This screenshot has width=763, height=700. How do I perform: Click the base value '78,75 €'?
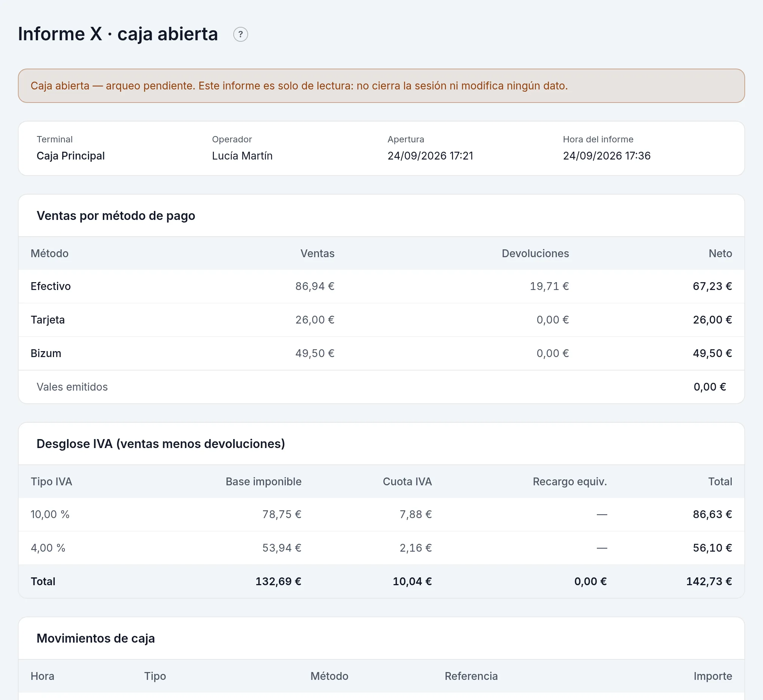click(x=282, y=514)
